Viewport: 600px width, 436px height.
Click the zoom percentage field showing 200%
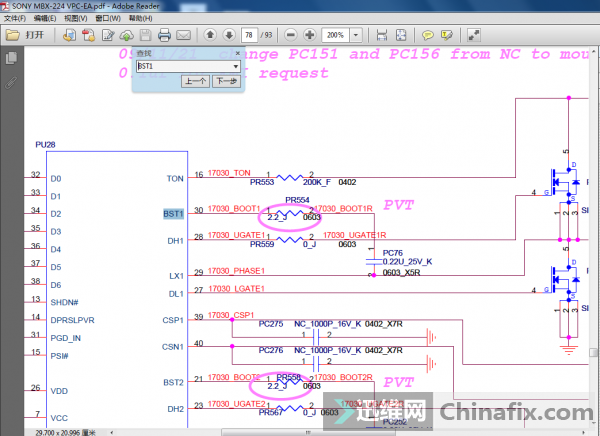336,35
